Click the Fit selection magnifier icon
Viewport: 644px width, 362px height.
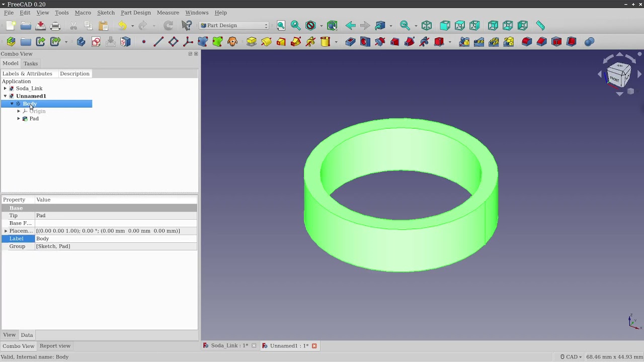tap(295, 26)
